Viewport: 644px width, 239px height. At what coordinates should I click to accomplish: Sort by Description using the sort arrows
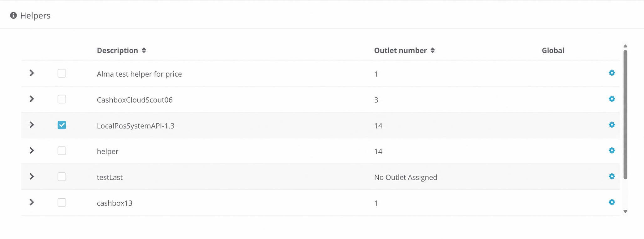[x=144, y=50]
